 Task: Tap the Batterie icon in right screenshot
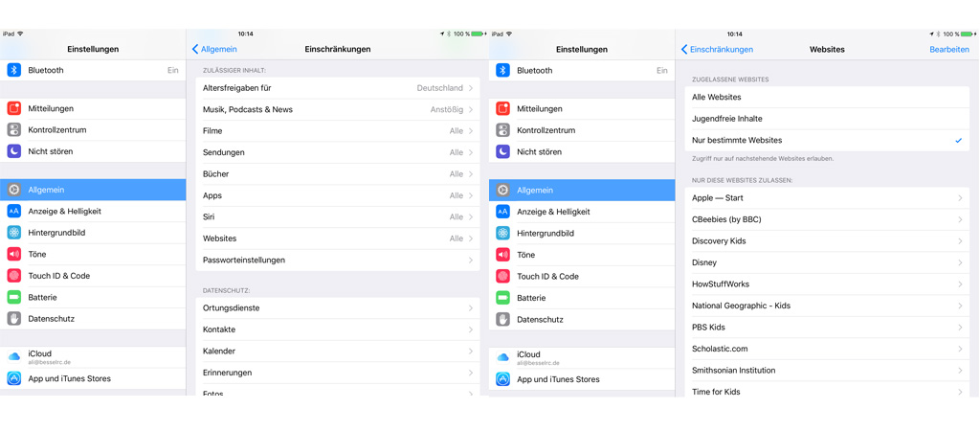[x=502, y=298]
